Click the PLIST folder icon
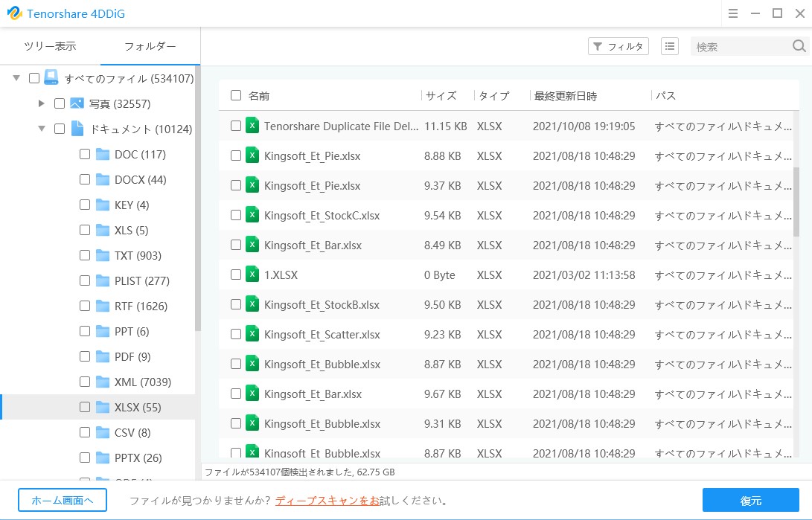 103,281
